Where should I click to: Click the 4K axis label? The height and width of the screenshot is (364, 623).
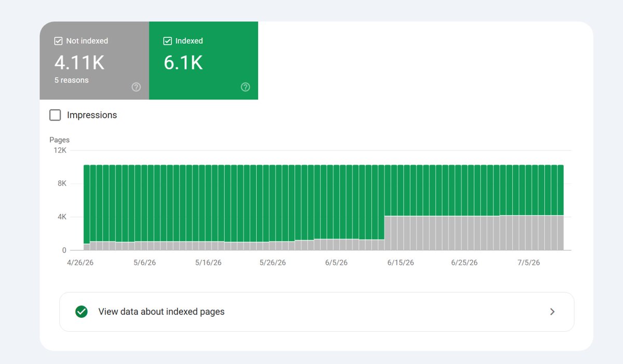point(62,217)
